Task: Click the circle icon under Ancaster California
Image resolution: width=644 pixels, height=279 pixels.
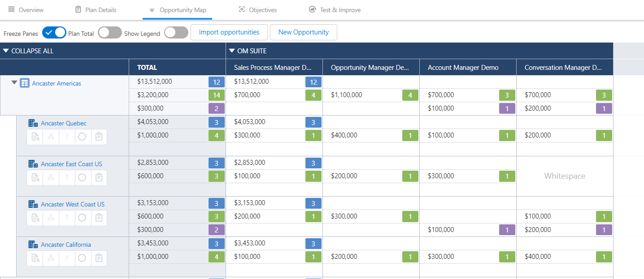Action: click(x=82, y=258)
